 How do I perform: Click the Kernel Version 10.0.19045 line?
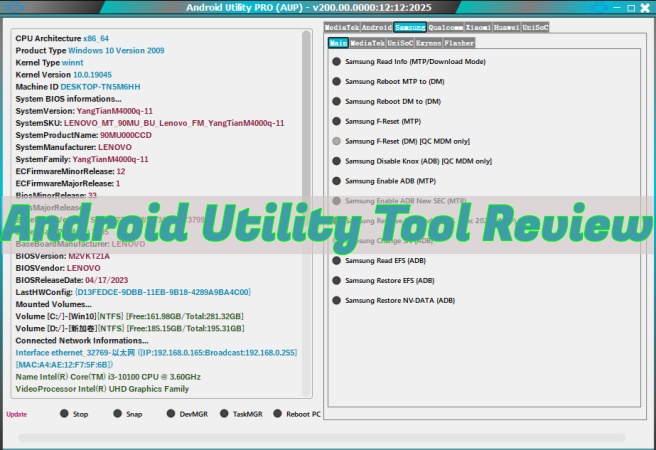coord(64,74)
